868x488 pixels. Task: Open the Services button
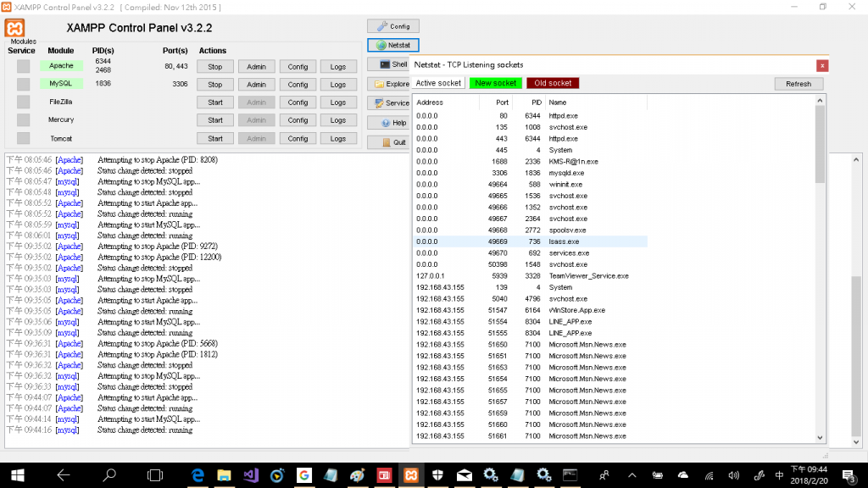coord(388,103)
